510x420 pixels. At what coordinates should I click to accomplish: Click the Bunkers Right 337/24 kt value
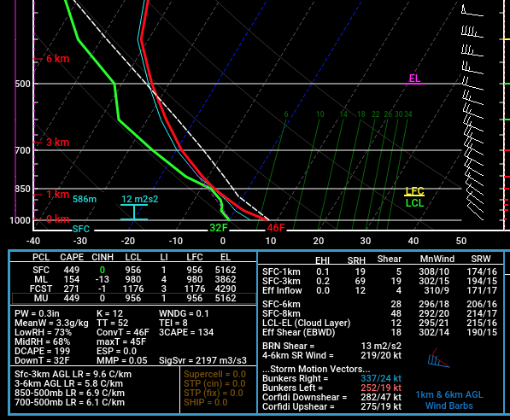pos(381,378)
